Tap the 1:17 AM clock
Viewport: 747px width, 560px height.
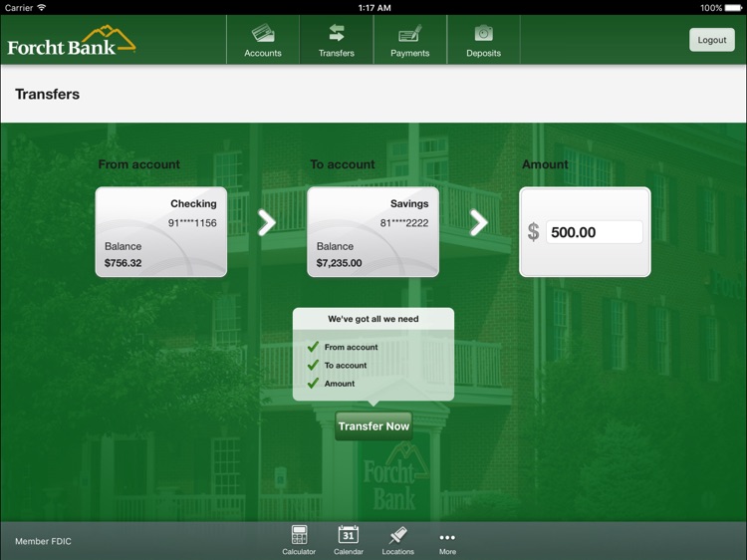[374, 8]
